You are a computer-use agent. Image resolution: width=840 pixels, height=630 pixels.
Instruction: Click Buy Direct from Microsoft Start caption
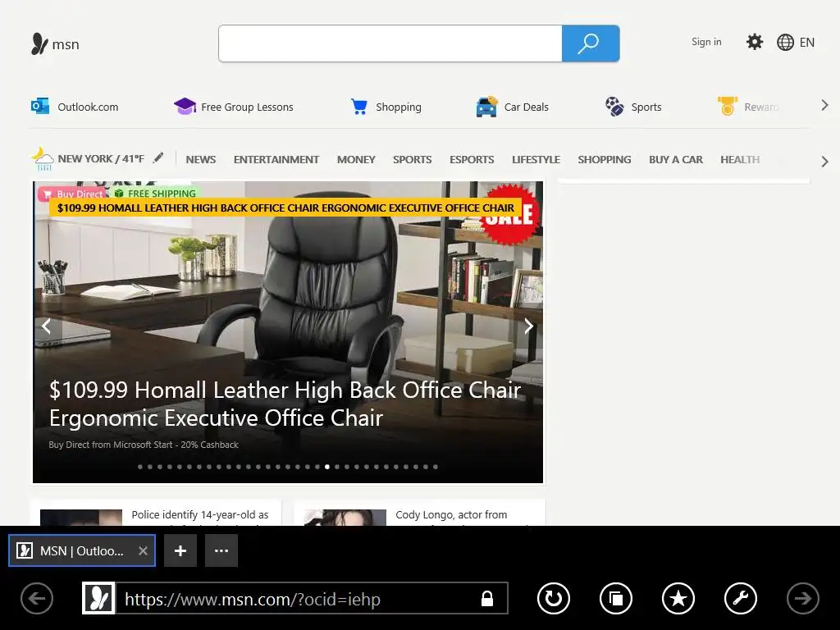pos(144,445)
